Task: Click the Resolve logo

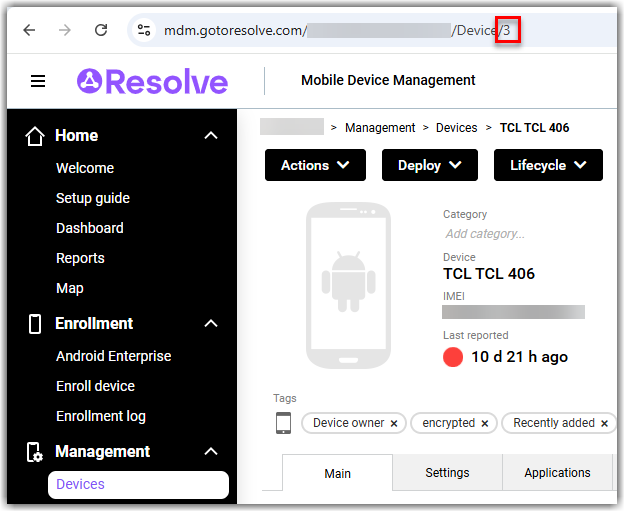Action: click(x=153, y=81)
